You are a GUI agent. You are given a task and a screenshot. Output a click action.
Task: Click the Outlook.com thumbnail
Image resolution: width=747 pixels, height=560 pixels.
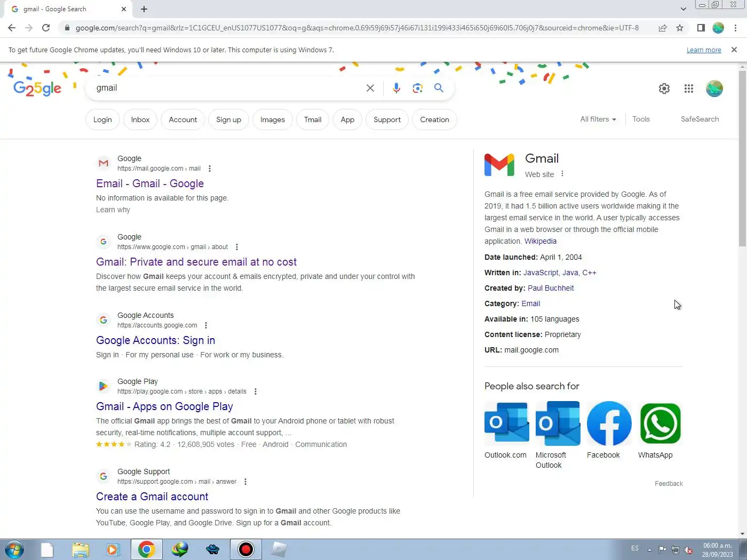click(507, 423)
